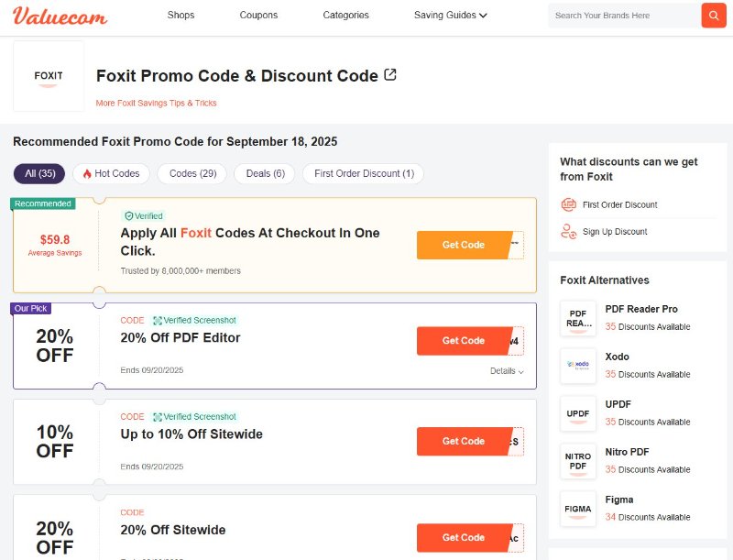This screenshot has width=733, height=560.
Task: Select the Figma alternative logo
Action: (578, 509)
